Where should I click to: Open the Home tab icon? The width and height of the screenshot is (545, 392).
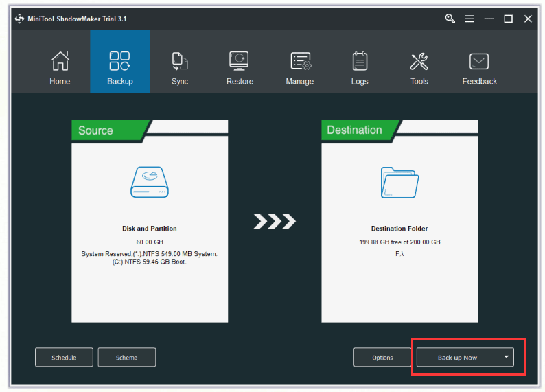(x=60, y=61)
